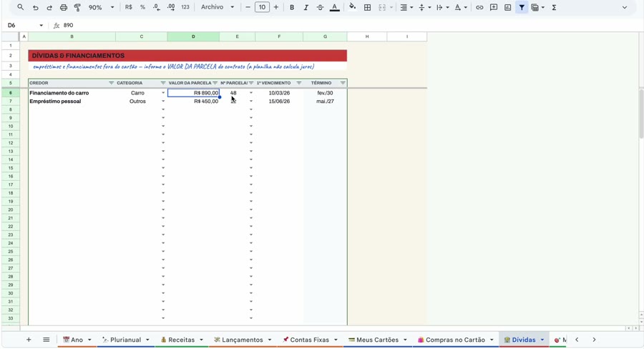Format as currency R$
This screenshot has height=349, width=644.
[129, 7]
